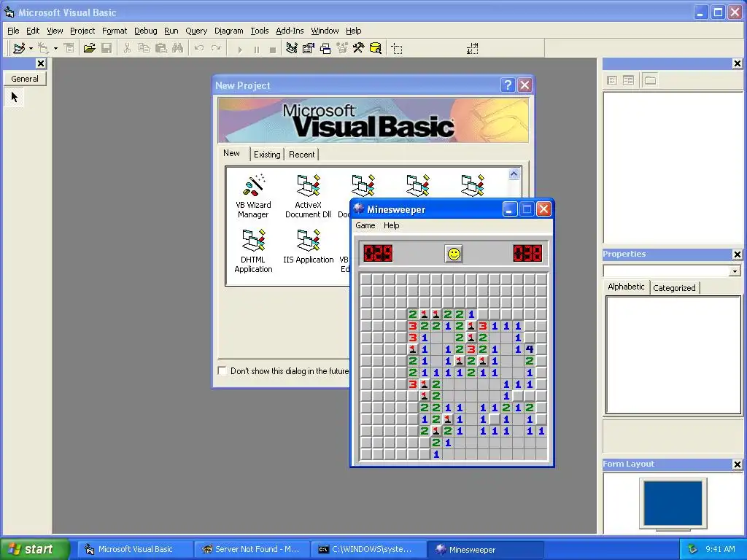Click the Add Form toolbar icon
The image size is (747, 560).
pos(44,48)
